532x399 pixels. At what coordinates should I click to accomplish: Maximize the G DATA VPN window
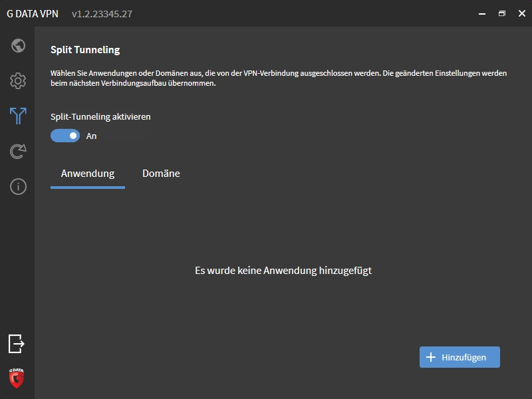pos(502,13)
